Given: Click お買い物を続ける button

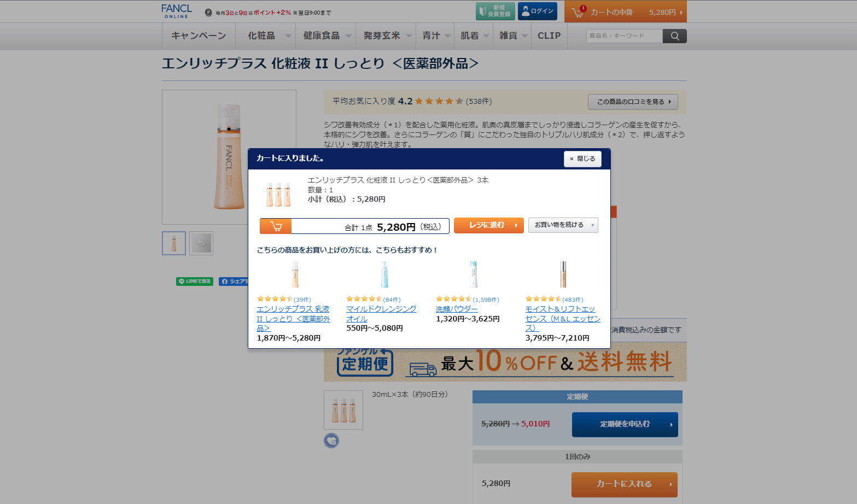Looking at the screenshot, I should [x=563, y=225].
